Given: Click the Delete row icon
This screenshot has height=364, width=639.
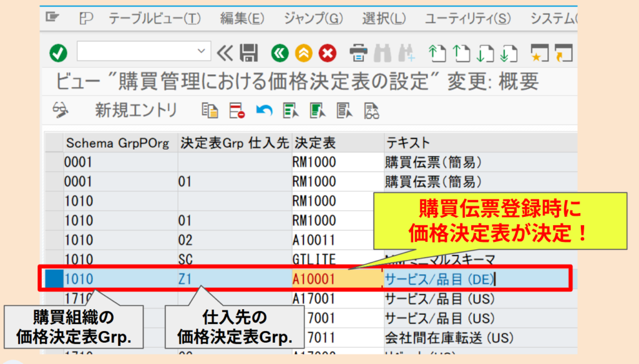Looking at the screenshot, I should click(x=237, y=110).
